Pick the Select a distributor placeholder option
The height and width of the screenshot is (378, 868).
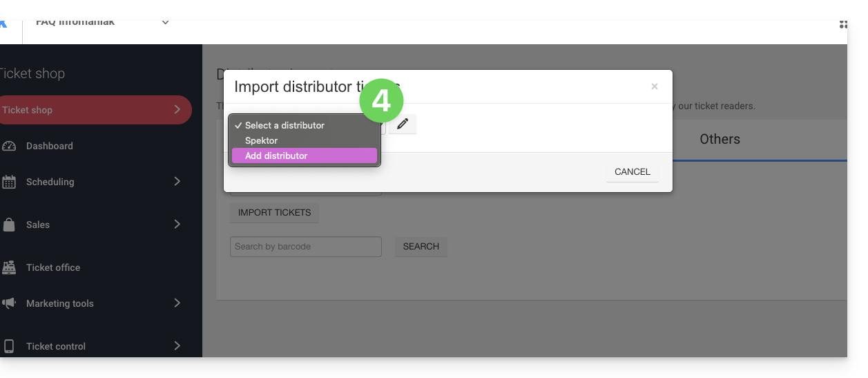tap(284, 125)
